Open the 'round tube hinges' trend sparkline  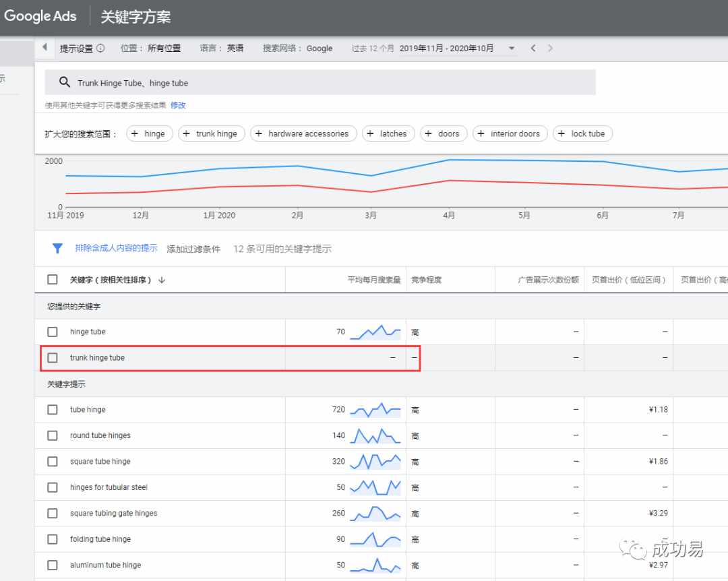pyautogui.click(x=375, y=435)
